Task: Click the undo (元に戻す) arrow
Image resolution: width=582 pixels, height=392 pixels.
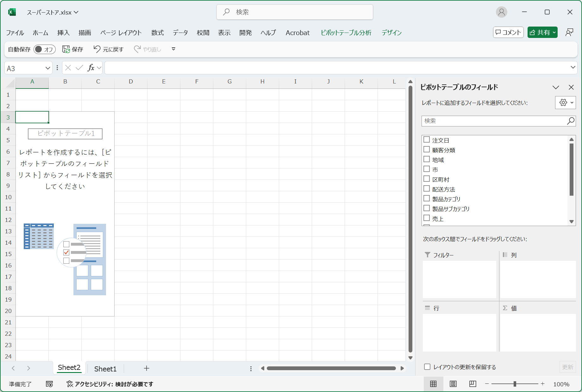Action: [x=97, y=49]
